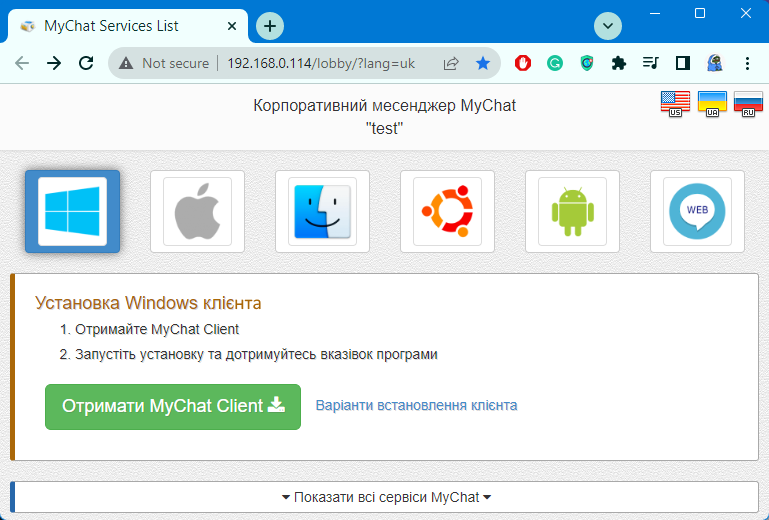Switch language with the US flag

point(676,103)
